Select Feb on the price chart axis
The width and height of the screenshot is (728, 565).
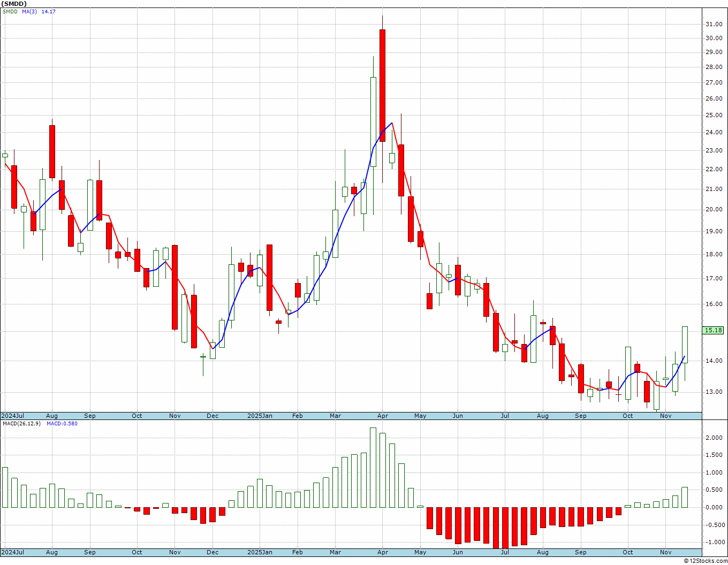297,416
